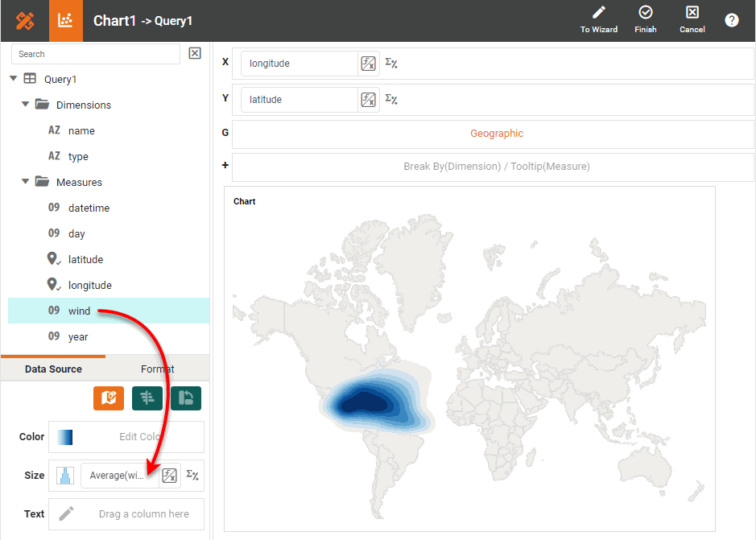Select the Data Source tab
Screen dimensions: 756x540
pos(53,369)
